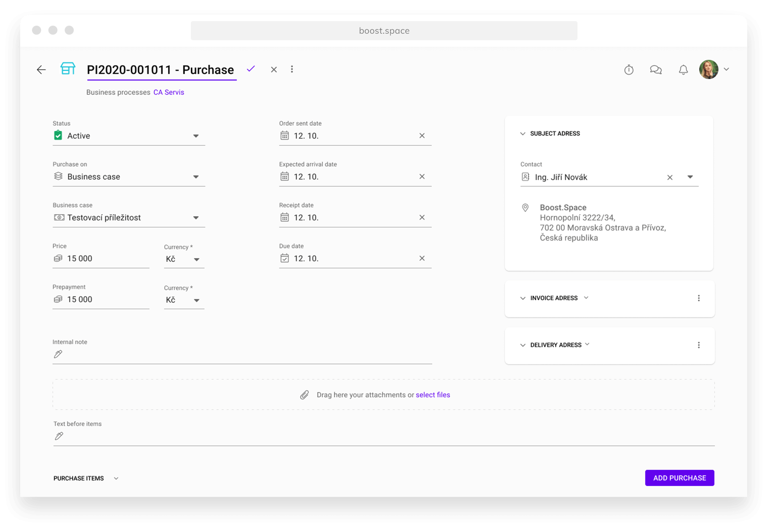The width and height of the screenshot is (767, 532).
Task: Click the location pin beside Boost.Space address
Action: pos(525,207)
